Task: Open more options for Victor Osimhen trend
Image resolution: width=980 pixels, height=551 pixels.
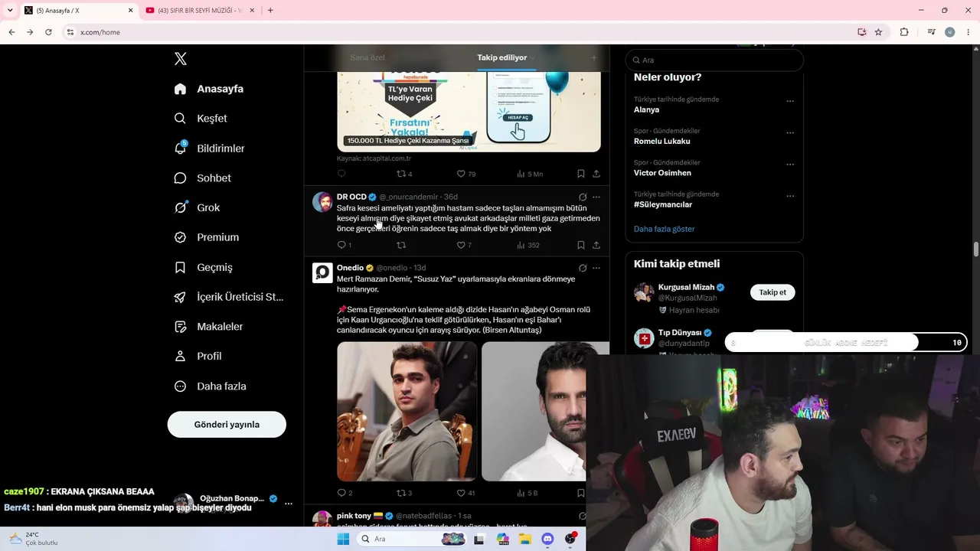Action: (x=790, y=165)
